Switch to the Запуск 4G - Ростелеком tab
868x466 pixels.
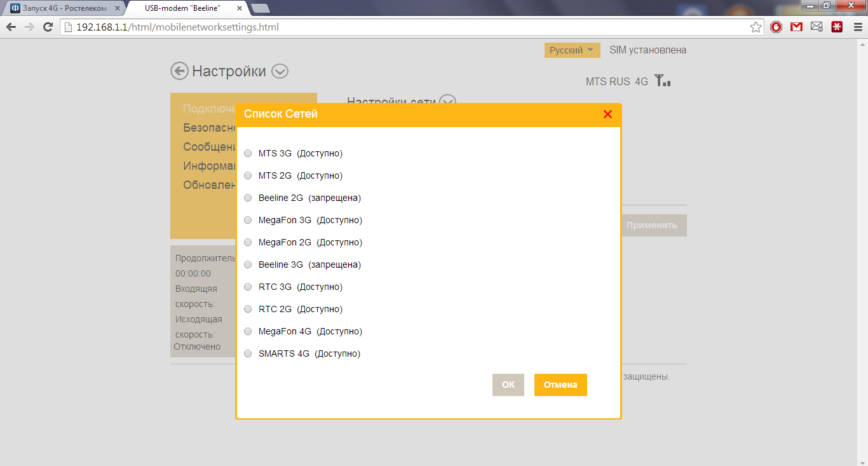coord(64,8)
